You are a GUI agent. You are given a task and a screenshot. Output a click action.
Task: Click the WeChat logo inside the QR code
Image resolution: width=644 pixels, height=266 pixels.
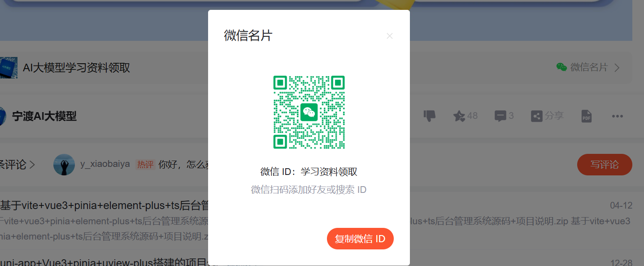309,112
